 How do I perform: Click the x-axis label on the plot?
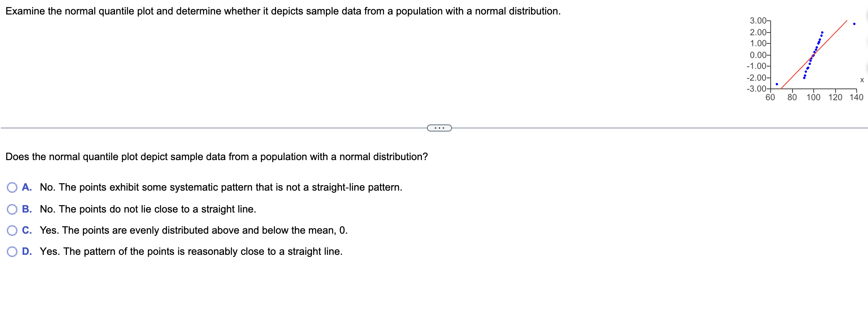(862, 80)
